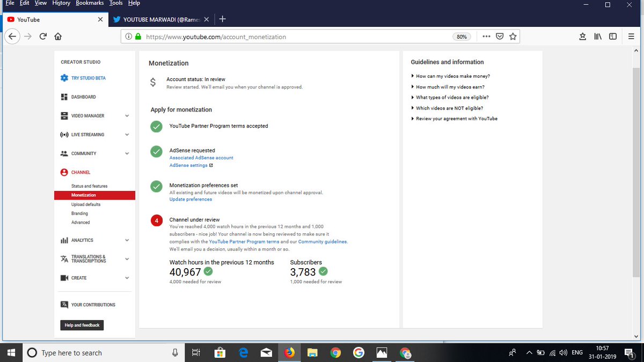Open the Tools menu in menu bar
The image size is (644, 362).
(116, 3)
